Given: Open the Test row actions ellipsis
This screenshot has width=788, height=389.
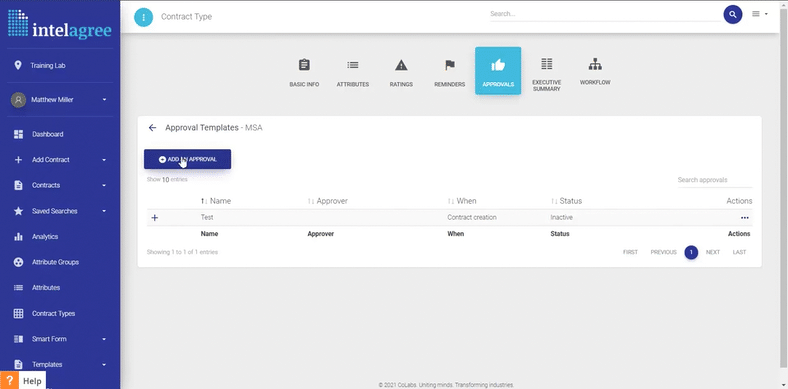Looking at the screenshot, I should point(745,218).
